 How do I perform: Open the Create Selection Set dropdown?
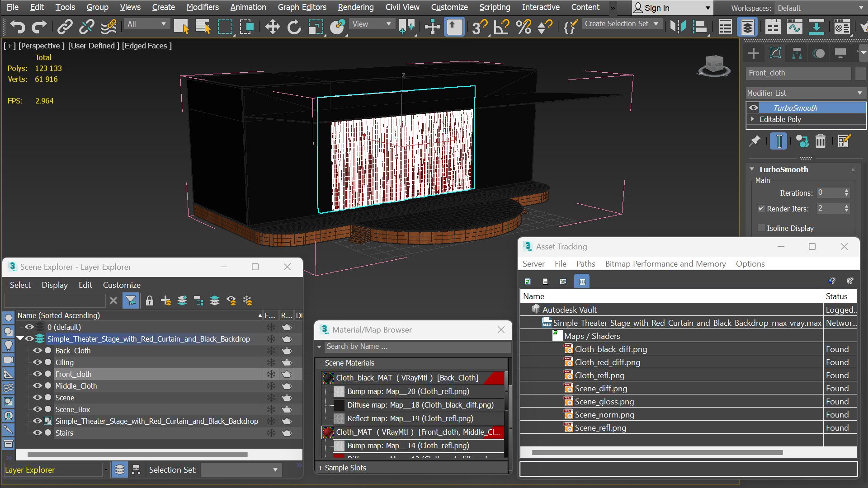point(622,24)
